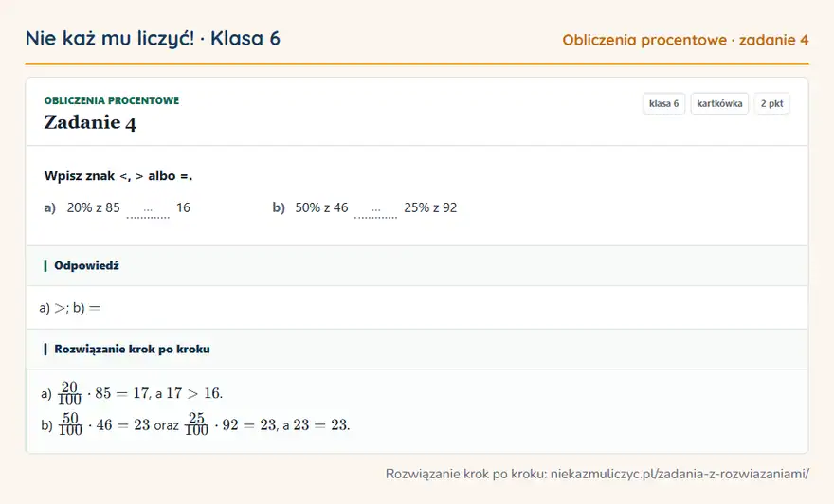Click the 'Zadanie 4' heading
This screenshot has height=504, width=834.
(x=90, y=122)
